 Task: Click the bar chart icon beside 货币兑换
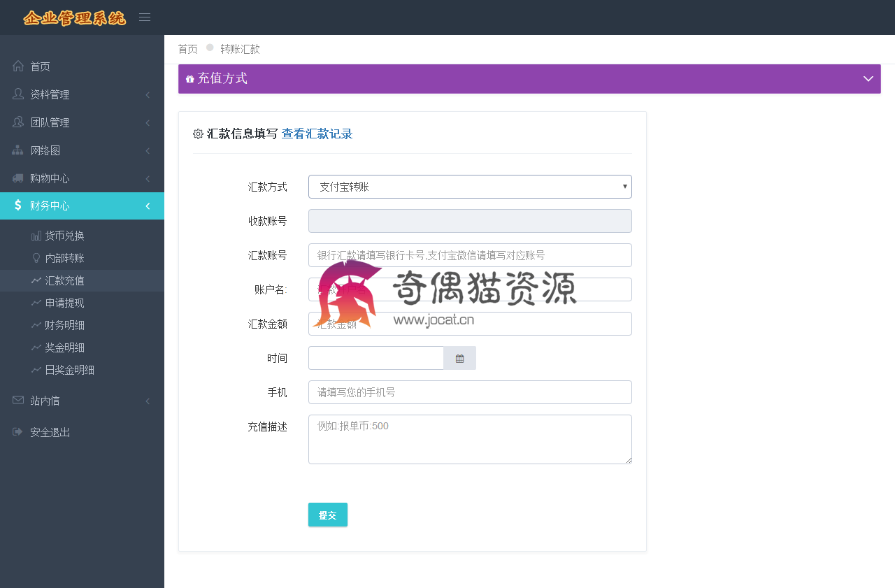36,236
